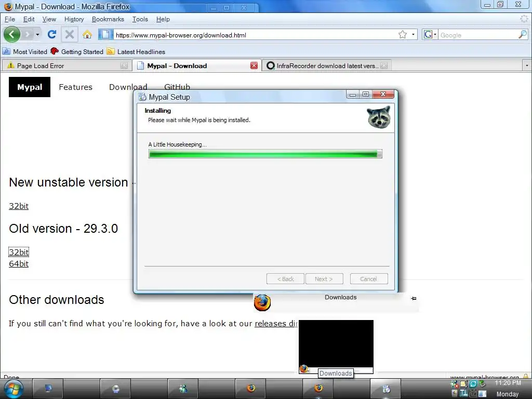Viewport: 532px width, 399px height.
Task: Open the releases directory link
Action: (x=276, y=323)
